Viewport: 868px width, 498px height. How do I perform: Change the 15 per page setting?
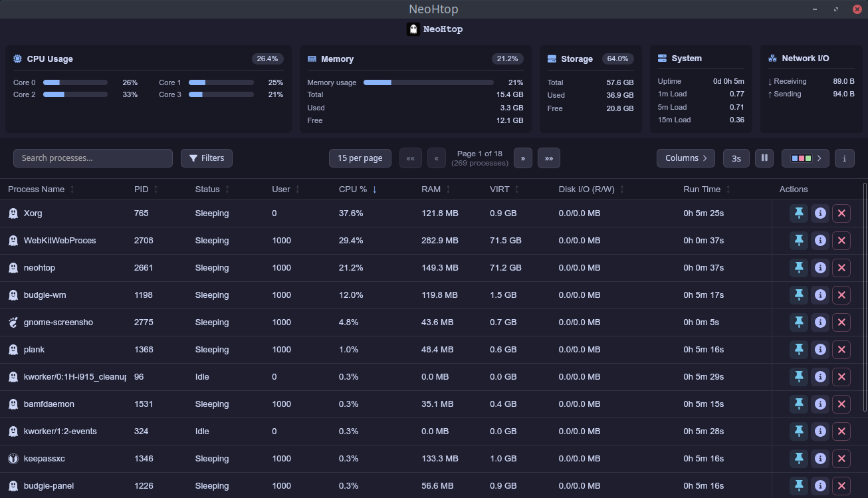[x=360, y=158]
